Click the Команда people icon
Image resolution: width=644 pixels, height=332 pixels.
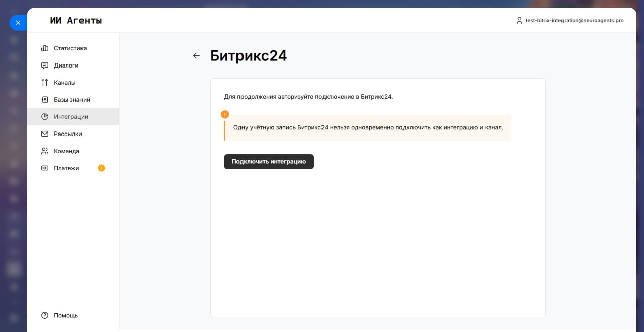pyautogui.click(x=45, y=151)
